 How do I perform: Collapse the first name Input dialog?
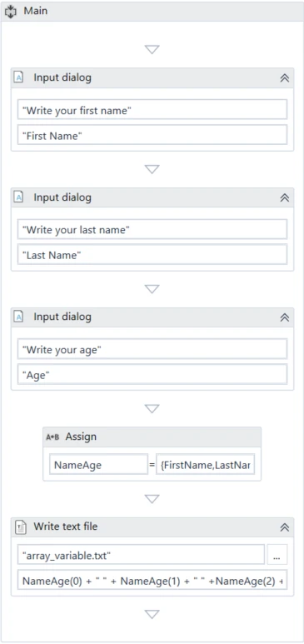[284, 77]
